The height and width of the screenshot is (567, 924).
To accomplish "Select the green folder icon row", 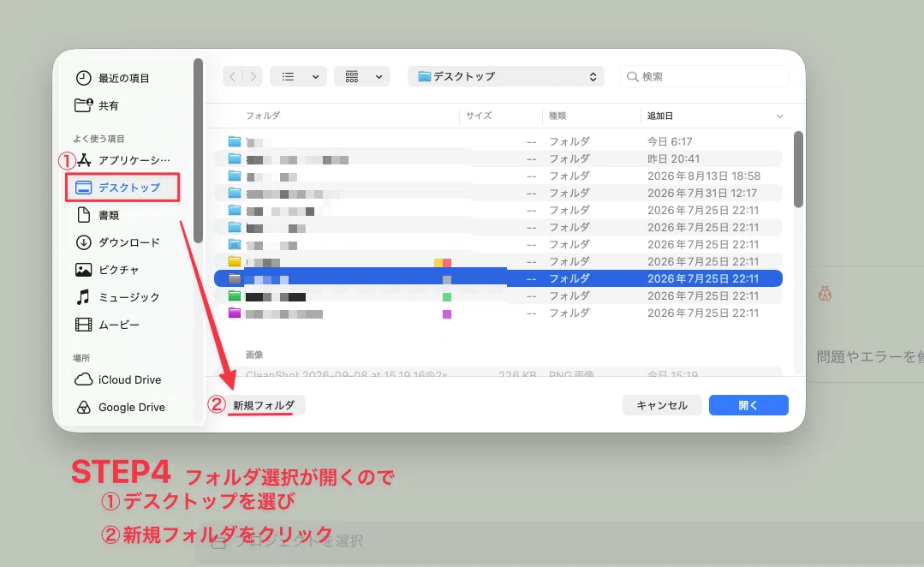I will 498,295.
